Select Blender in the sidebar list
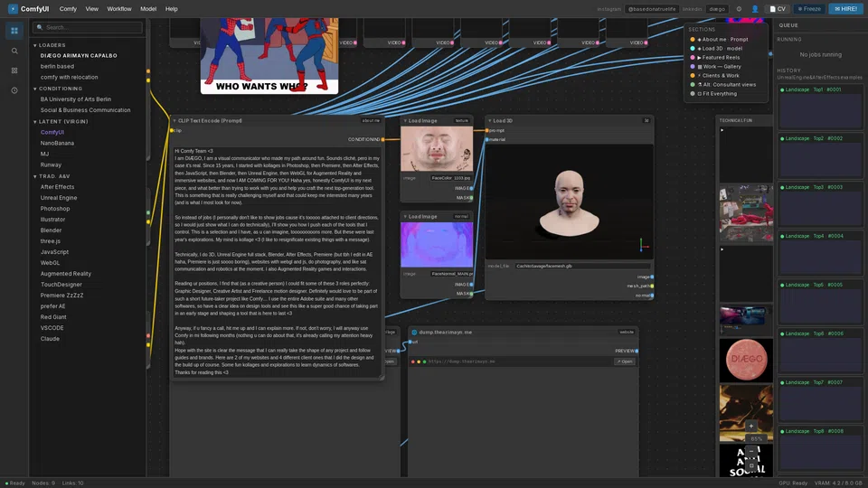The image size is (868, 488). click(51, 230)
